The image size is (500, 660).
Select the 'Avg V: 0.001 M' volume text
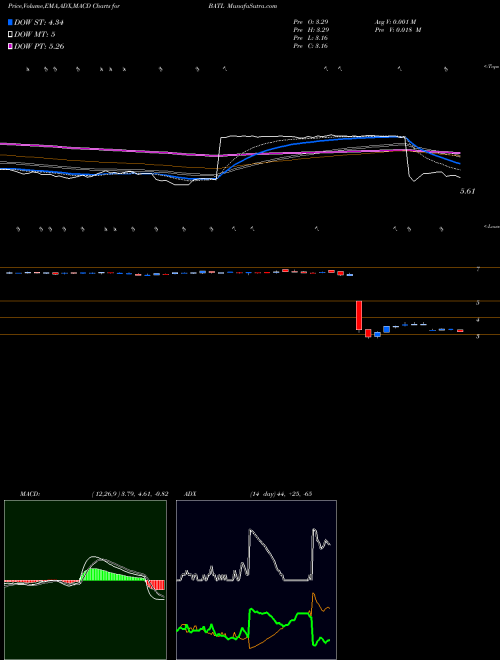[x=396, y=22]
